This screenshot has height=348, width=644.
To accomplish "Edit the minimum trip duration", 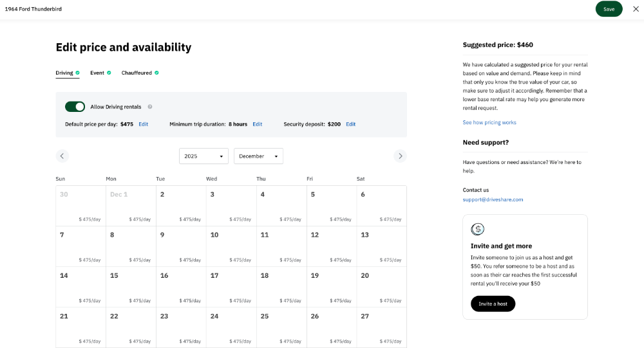I will [x=257, y=124].
